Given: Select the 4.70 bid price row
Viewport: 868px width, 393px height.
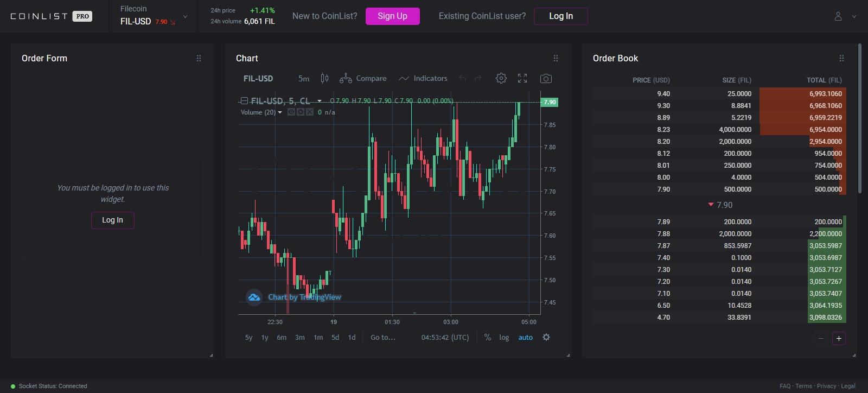Looking at the screenshot, I should pyautogui.click(x=719, y=318).
